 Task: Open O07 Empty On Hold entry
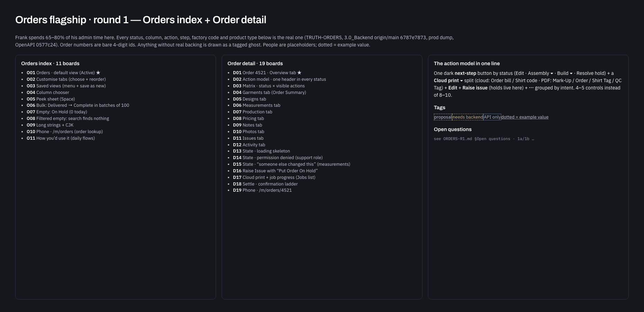pyautogui.click(x=57, y=112)
